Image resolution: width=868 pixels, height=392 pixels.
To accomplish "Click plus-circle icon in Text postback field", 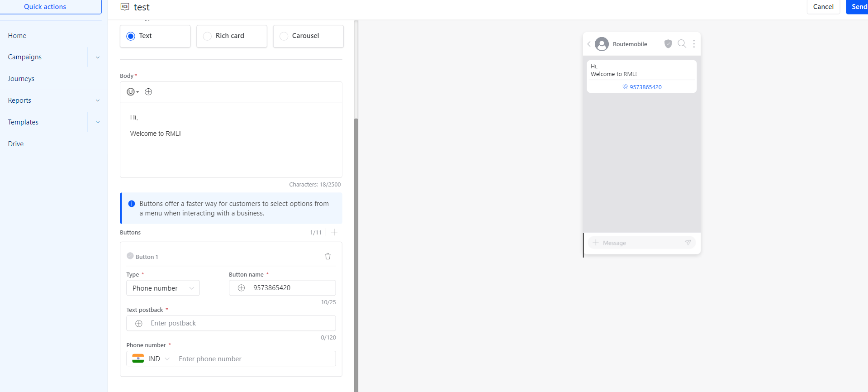I will (139, 323).
